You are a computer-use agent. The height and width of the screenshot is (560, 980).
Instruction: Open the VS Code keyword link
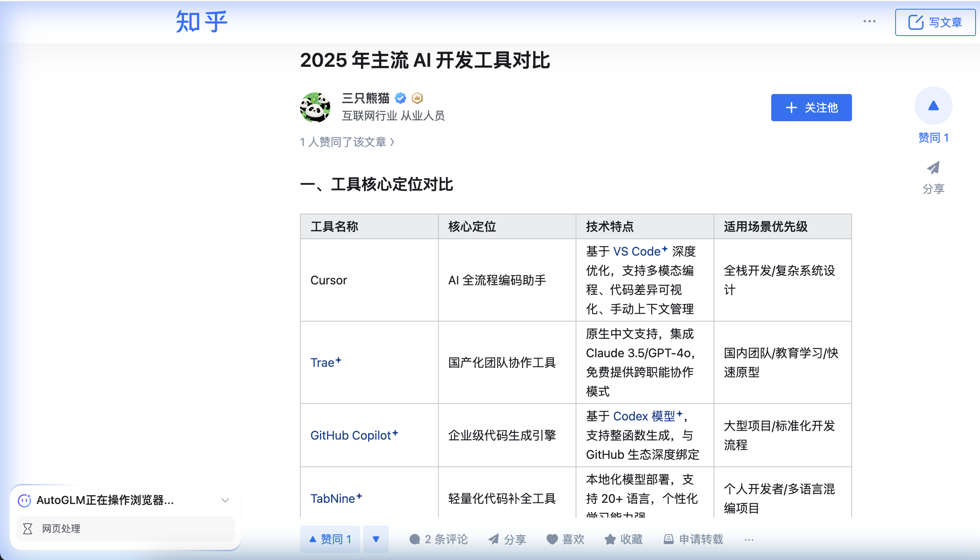640,251
